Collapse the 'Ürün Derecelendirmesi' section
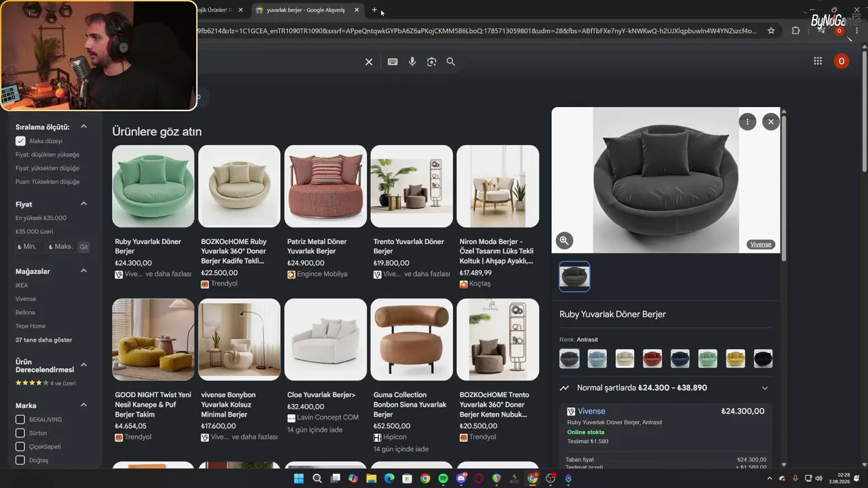 [84, 365]
